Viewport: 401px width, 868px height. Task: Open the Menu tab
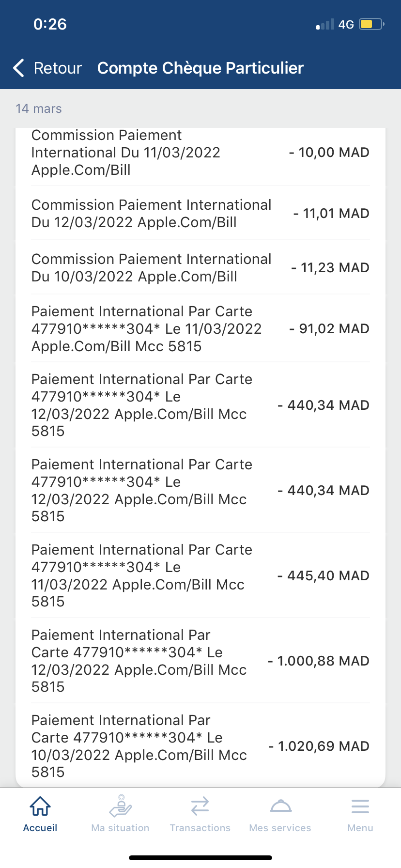coord(360,814)
